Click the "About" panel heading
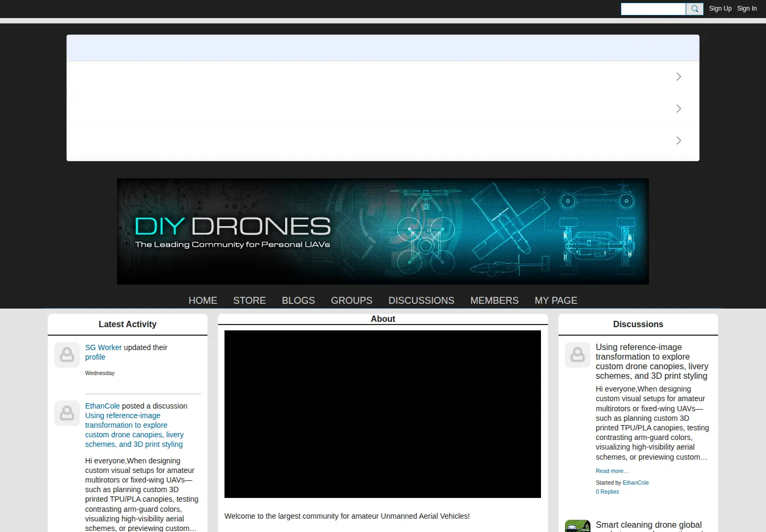766x532 pixels. coord(383,319)
